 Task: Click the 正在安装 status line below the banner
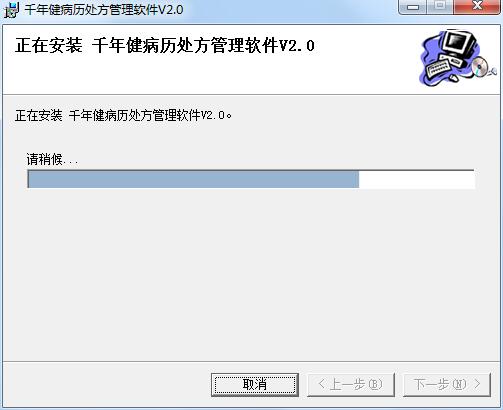pos(123,115)
